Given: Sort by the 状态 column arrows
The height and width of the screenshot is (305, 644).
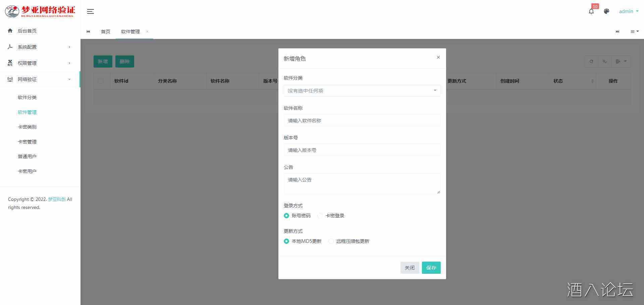Looking at the screenshot, I should [592, 81].
